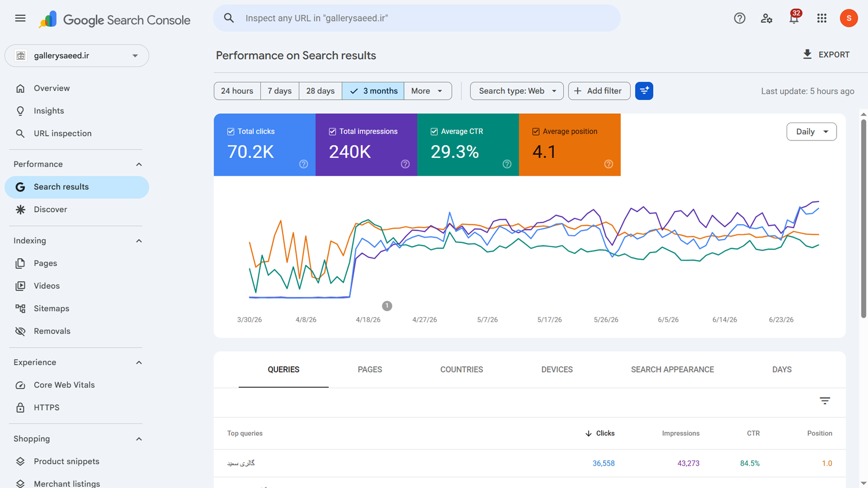Click the blue filter sparkle icon button
This screenshot has width=868, height=488.
coord(644,91)
